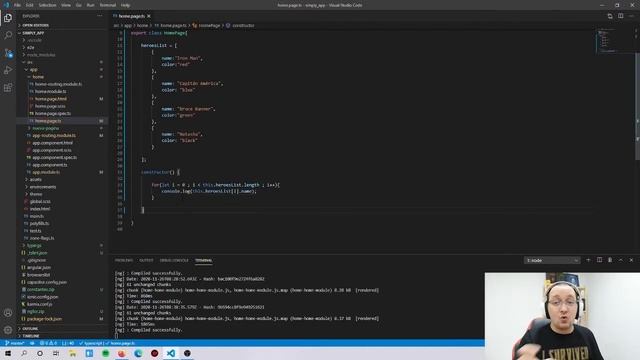The height and width of the screenshot is (360, 640).
Task: Open the Edit menu
Action: tap(29, 5)
